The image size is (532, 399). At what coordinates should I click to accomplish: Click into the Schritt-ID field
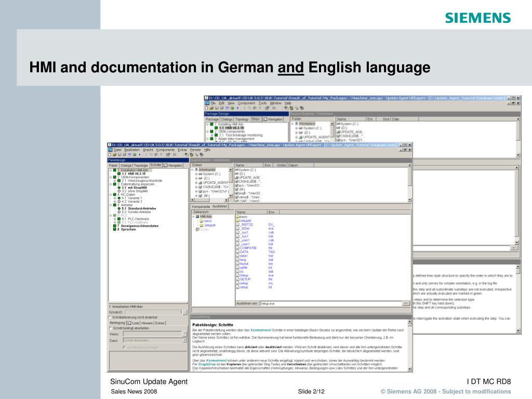153,312
